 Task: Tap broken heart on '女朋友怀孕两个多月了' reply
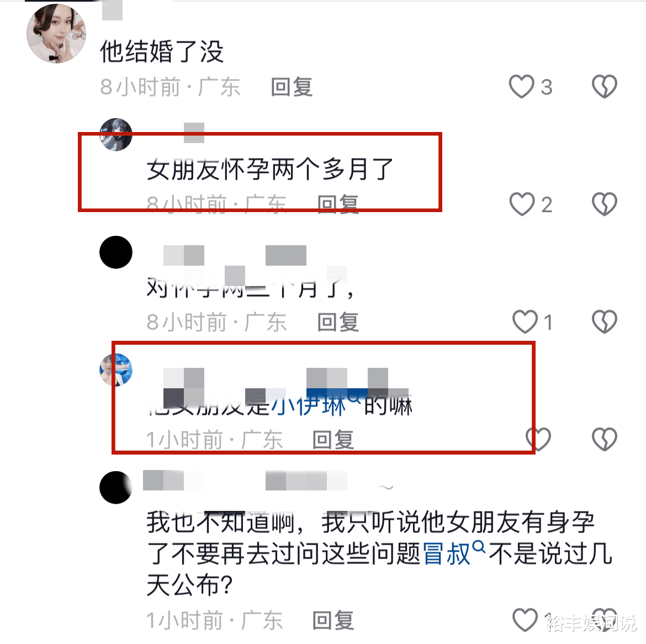click(x=605, y=204)
